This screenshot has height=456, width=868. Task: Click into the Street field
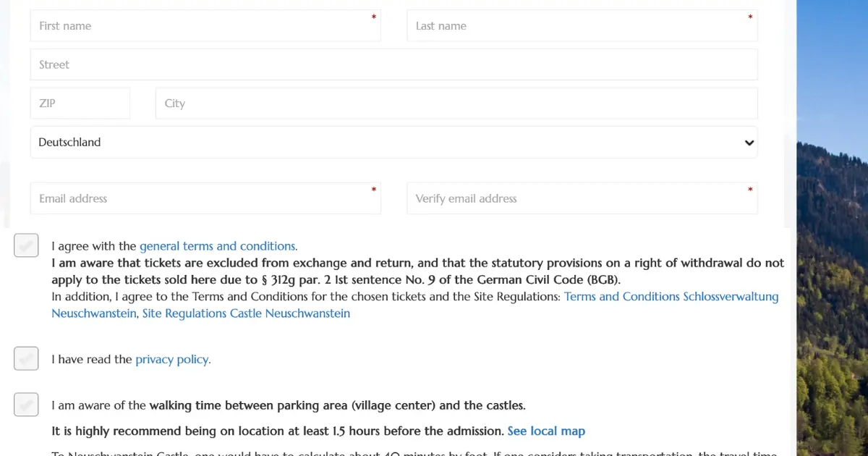coord(394,64)
